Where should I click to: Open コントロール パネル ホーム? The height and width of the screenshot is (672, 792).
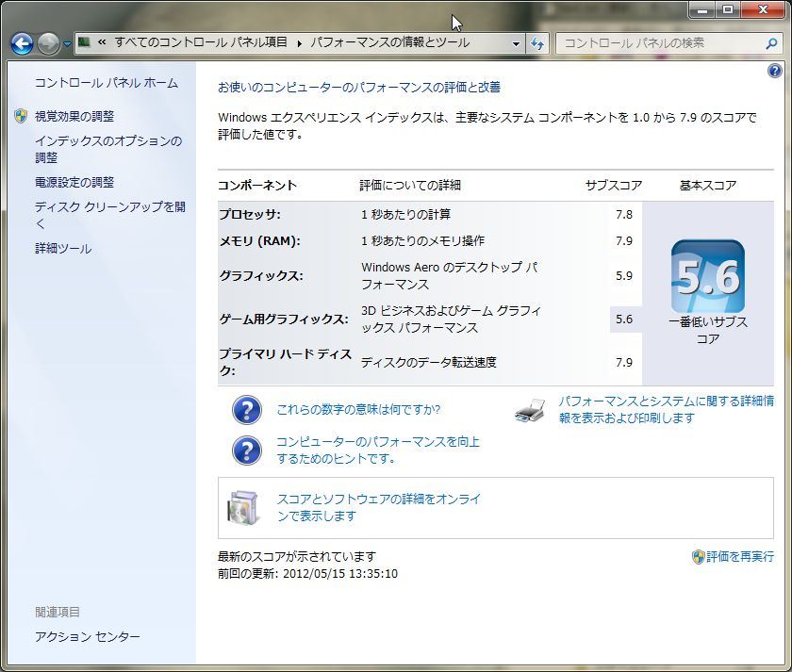click(107, 83)
